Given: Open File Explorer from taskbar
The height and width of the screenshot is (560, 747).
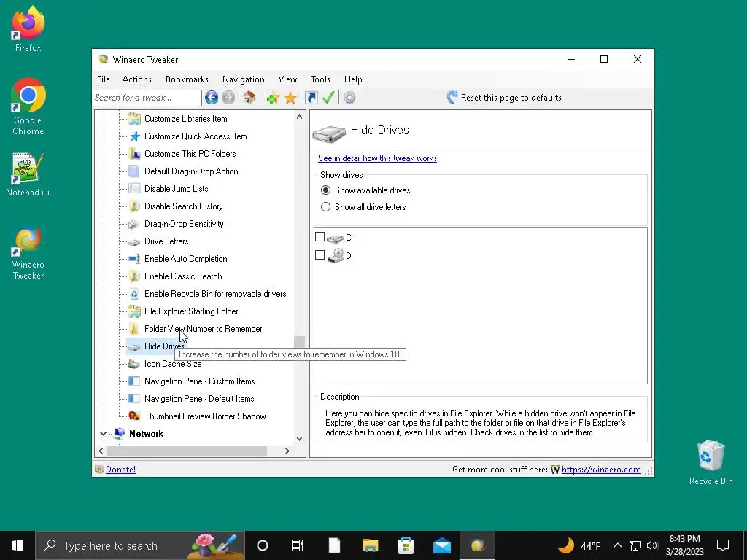Looking at the screenshot, I should click(370, 545).
